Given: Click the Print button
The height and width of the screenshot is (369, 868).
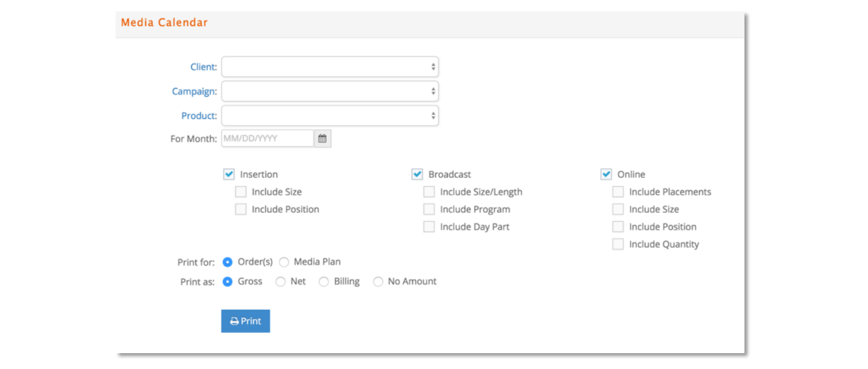Looking at the screenshot, I should coord(246,321).
